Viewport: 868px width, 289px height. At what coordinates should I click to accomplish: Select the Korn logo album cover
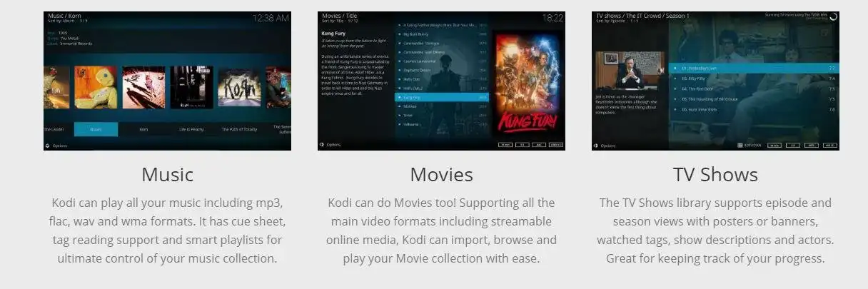[x=239, y=88]
